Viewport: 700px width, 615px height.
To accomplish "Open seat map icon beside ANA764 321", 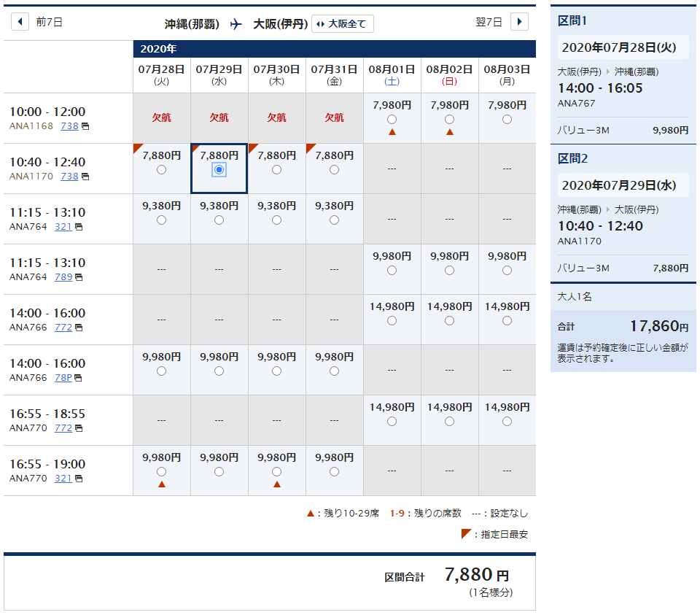I will click(79, 227).
